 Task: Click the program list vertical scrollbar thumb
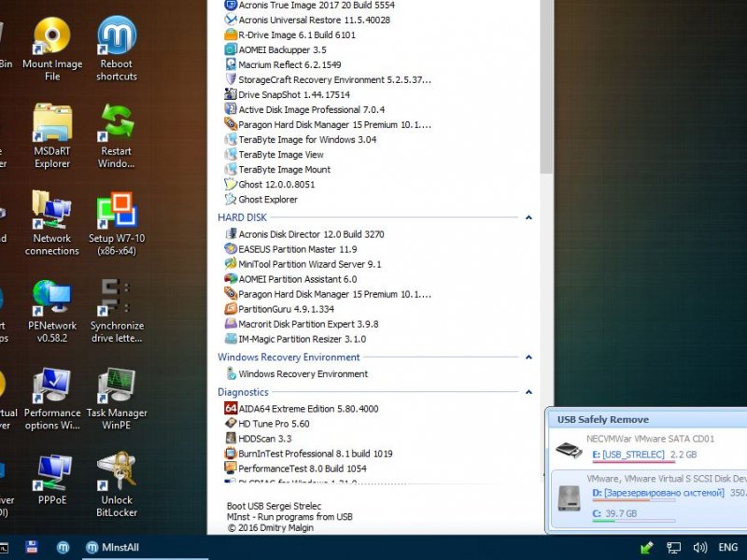[x=546, y=86]
